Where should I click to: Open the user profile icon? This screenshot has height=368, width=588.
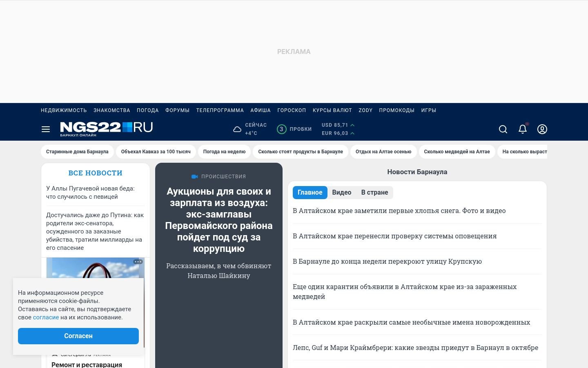click(542, 129)
